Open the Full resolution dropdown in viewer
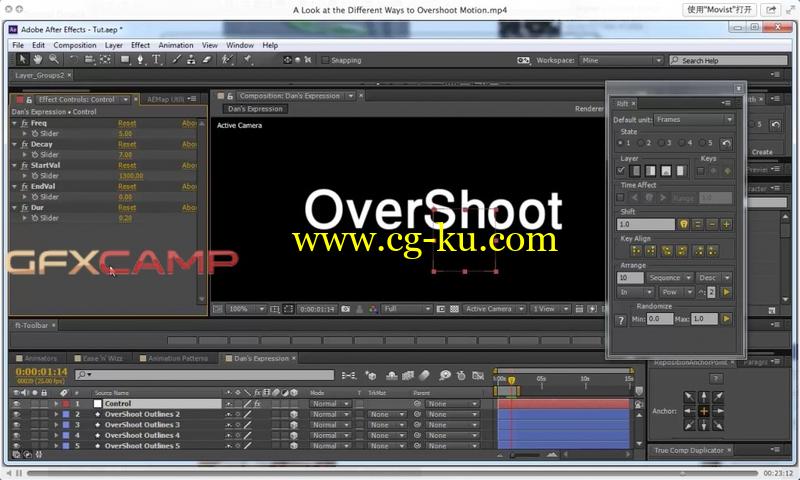 407,309
